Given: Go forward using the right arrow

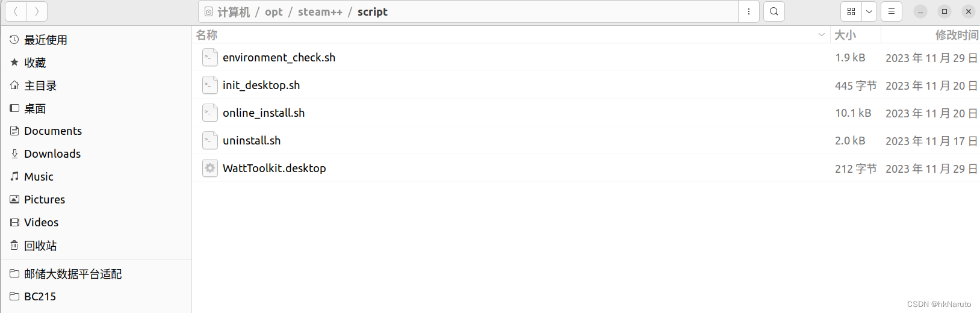Looking at the screenshot, I should pyautogui.click(x=37, y=11).
